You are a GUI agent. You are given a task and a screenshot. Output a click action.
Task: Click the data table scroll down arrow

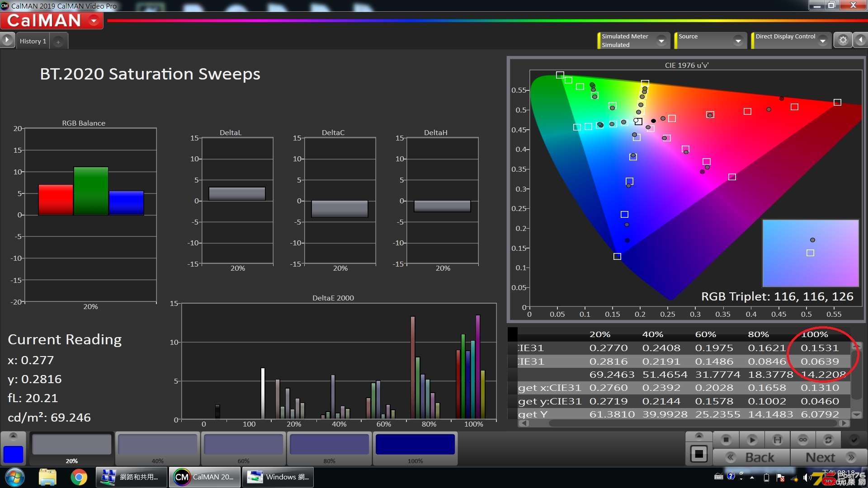tap(856, 414)
